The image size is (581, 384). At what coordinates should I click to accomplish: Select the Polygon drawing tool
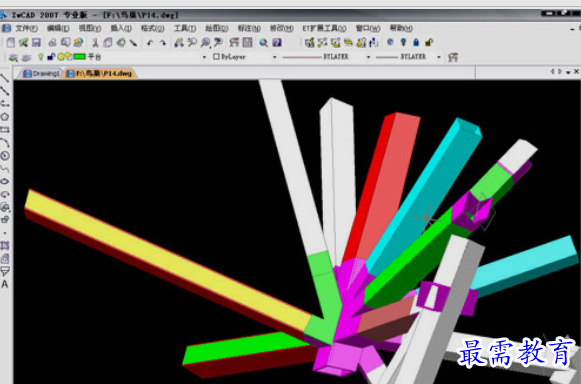4,117
